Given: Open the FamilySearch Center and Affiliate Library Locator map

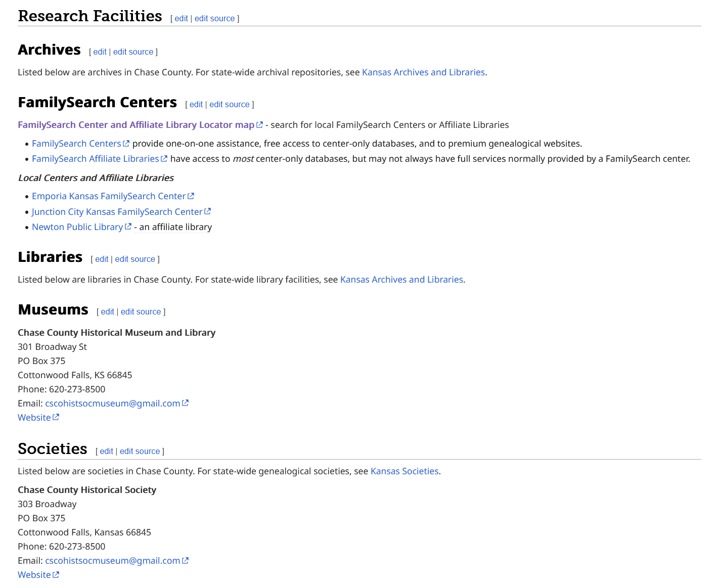Looking at the screenshot, I should pyautogui.click(x=136, y=124).
